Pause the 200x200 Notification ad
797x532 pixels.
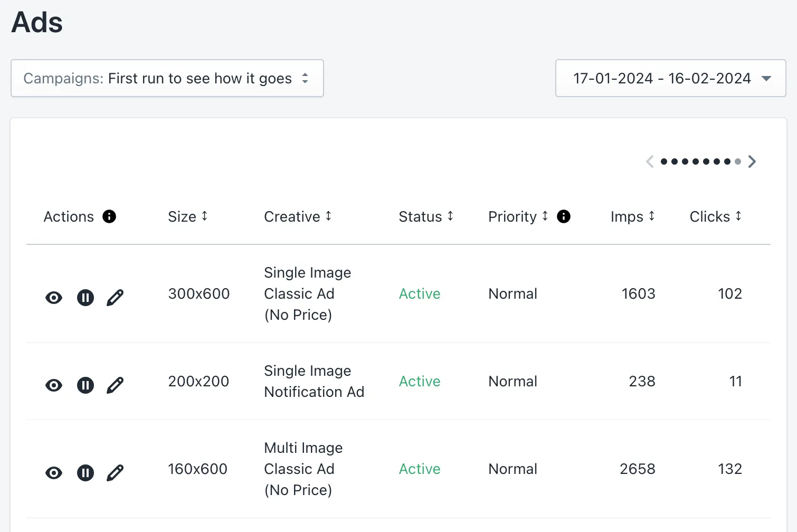point(86,385)
